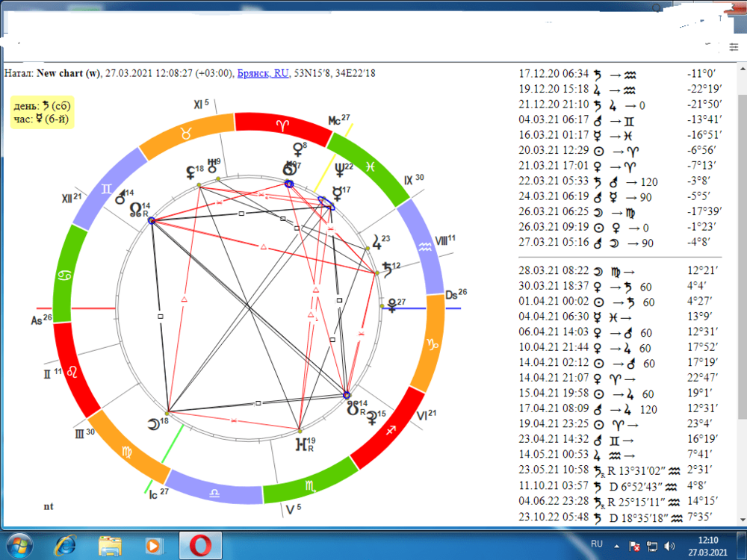Open the browser easy setup sliders icon

(734, 46)
